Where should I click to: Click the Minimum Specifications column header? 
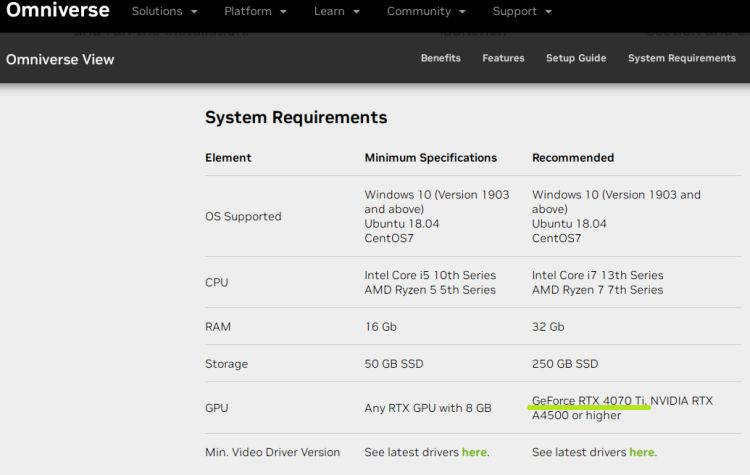430,157
